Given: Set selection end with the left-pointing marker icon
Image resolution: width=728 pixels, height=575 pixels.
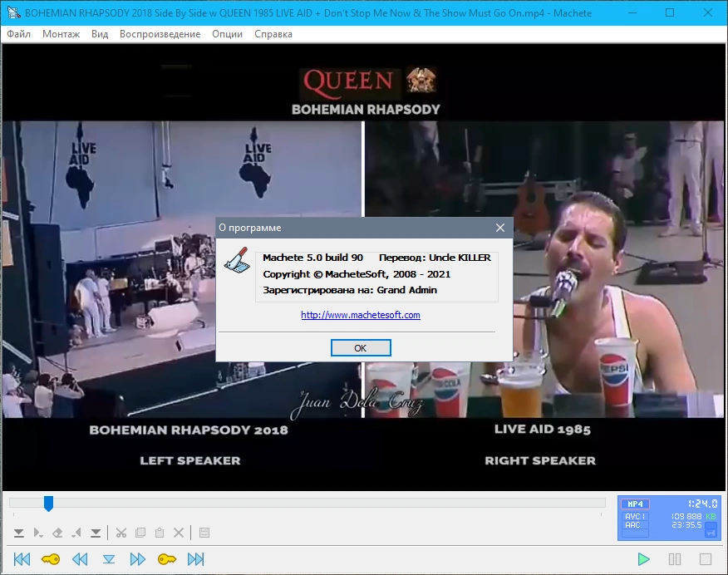Looking at the screenshot, I should [76, 533].
